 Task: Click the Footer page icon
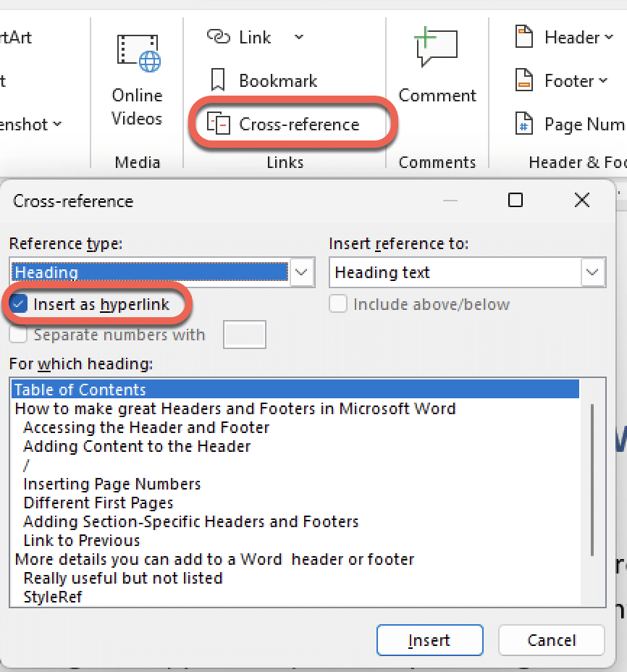point(523,80)
